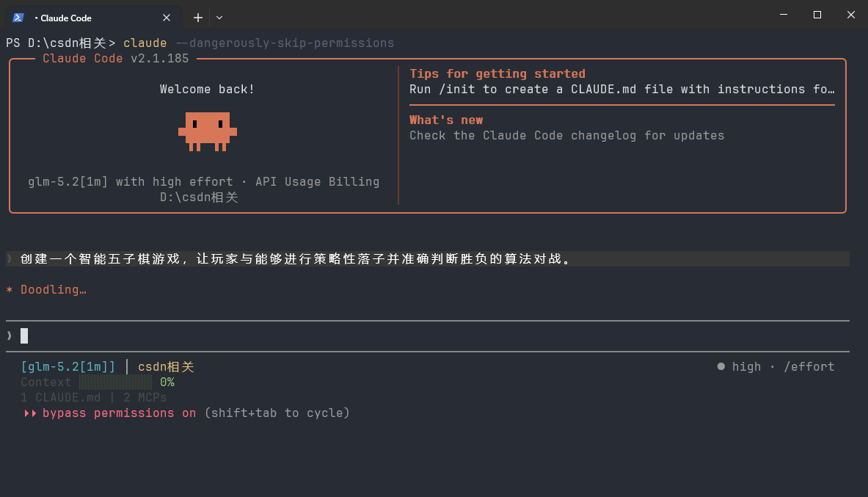The height and width of the screenshot is (497, 868).
Task: Minimize the terminal window
Action: click(784, 15)
